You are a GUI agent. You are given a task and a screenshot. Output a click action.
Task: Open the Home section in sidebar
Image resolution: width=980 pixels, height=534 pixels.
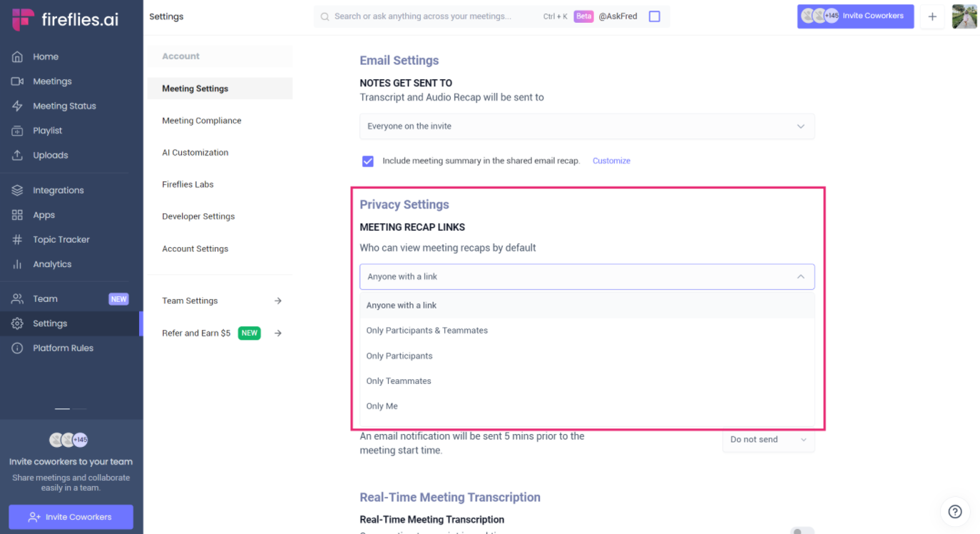45,56
